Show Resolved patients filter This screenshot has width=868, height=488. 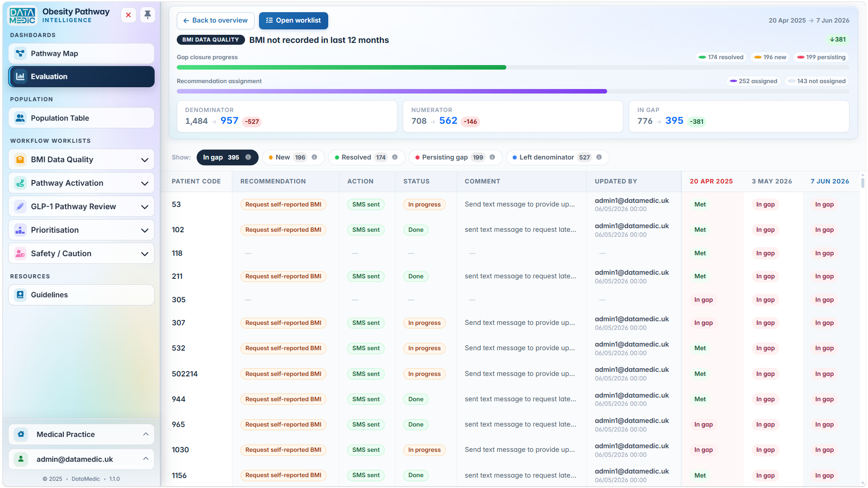click(x=367, y=157)
